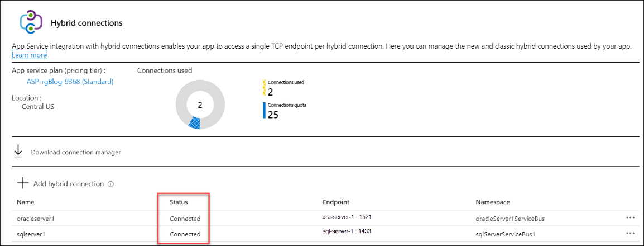Click the Endpoint column header
644x246 pixels.
tap(336, 202)
